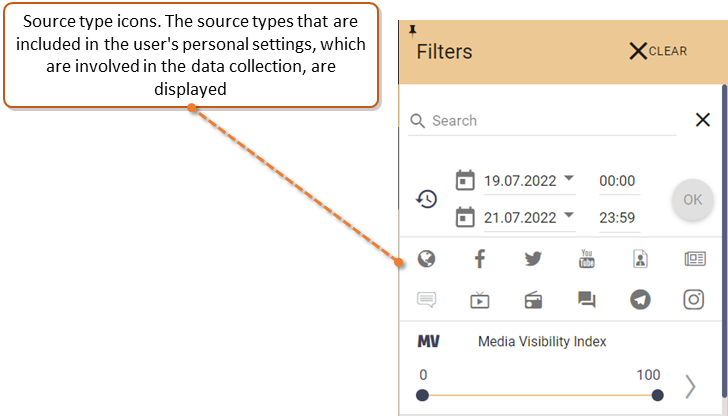Toggle the YouTube source filter icon
The image size is (728, 416).
586,259
